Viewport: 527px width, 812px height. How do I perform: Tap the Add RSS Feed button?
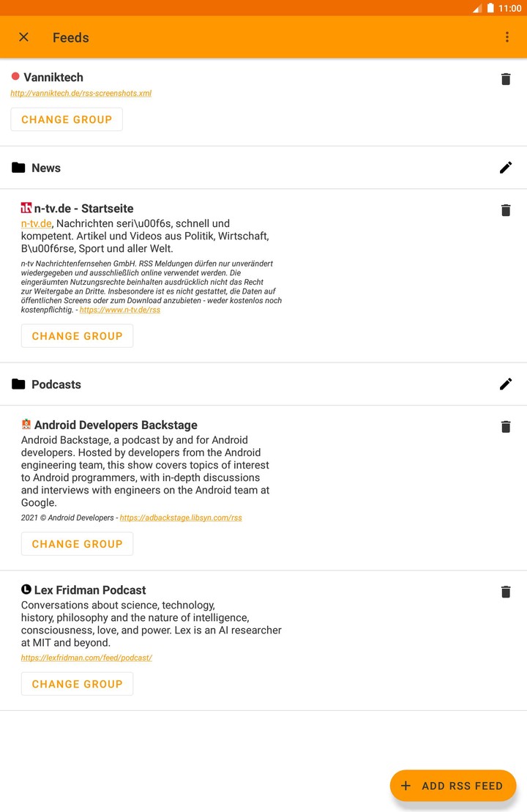453,786
